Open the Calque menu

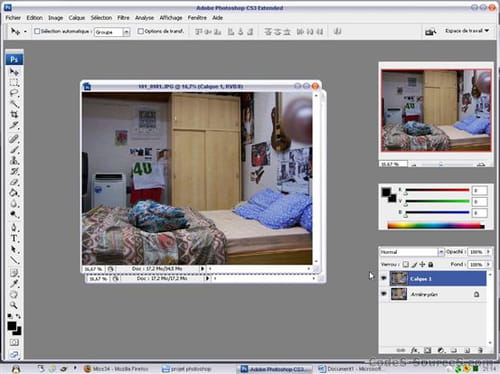[77, 18]
